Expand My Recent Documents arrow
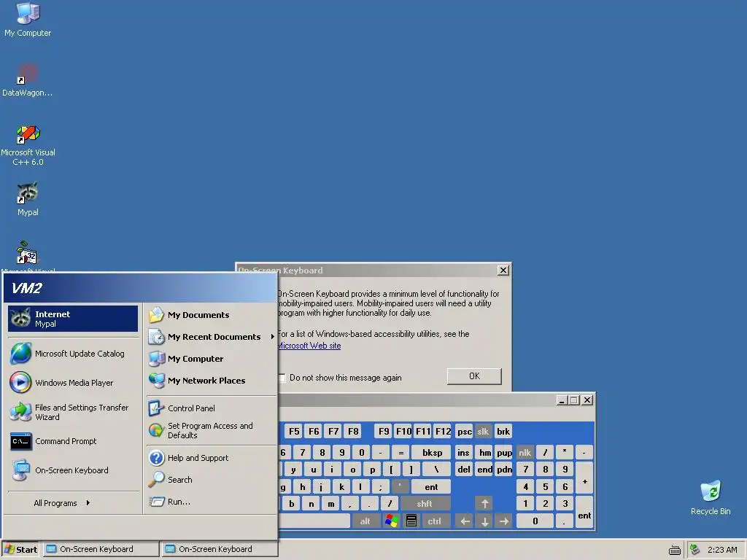Screen dimensions: 747x560 (x=273, y=337)
